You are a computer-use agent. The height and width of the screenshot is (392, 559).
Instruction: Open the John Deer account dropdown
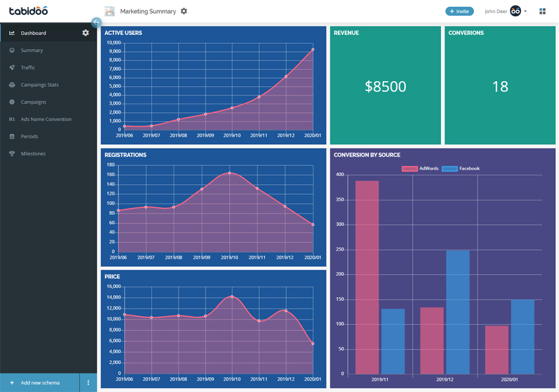[525, 11]
